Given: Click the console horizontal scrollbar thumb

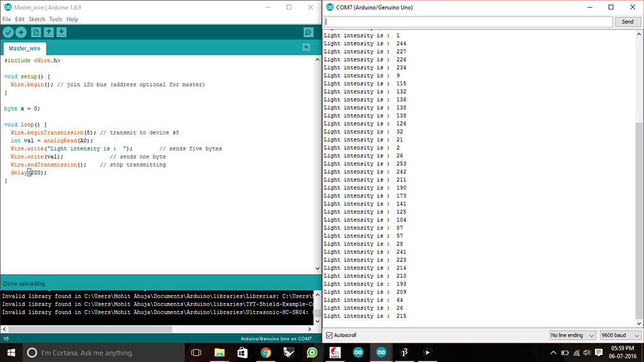Looking at the screenshot, I should 91,329.
